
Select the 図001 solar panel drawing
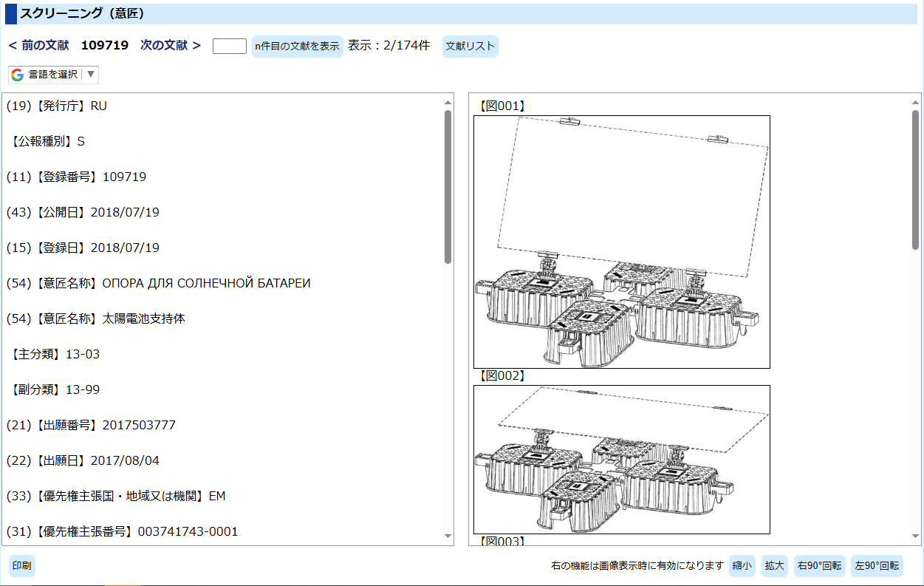tap(621, 242)
